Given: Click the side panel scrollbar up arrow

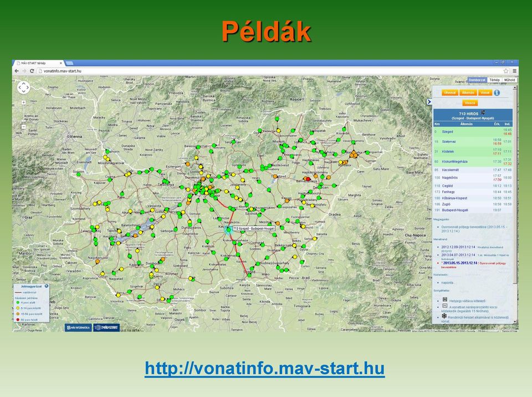Looking at the screenshot, I should point(515,88).
